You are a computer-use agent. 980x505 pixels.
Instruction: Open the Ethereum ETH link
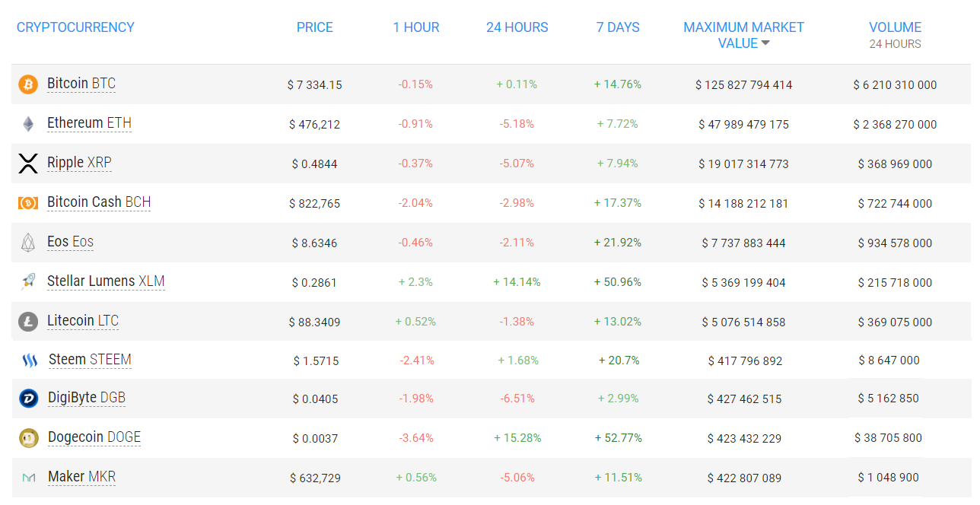tap(89, 123)
